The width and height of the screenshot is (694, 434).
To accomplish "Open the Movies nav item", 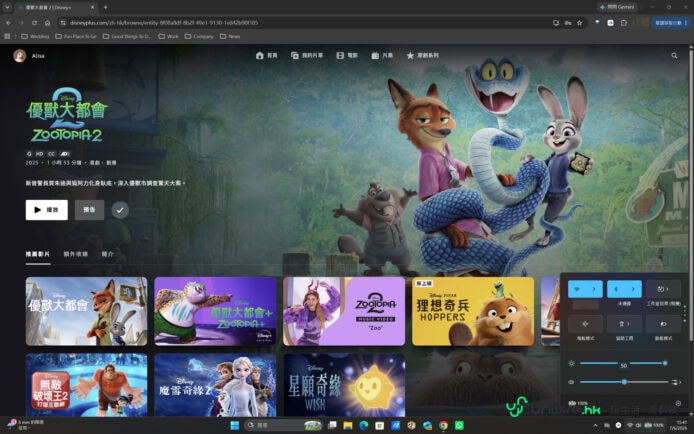I will [347, 55].
